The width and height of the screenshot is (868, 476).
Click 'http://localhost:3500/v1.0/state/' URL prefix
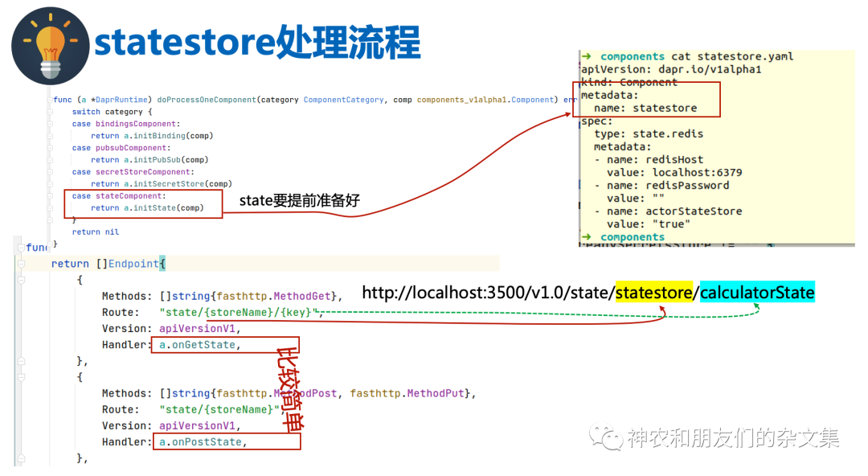click(x=489, y=293)
